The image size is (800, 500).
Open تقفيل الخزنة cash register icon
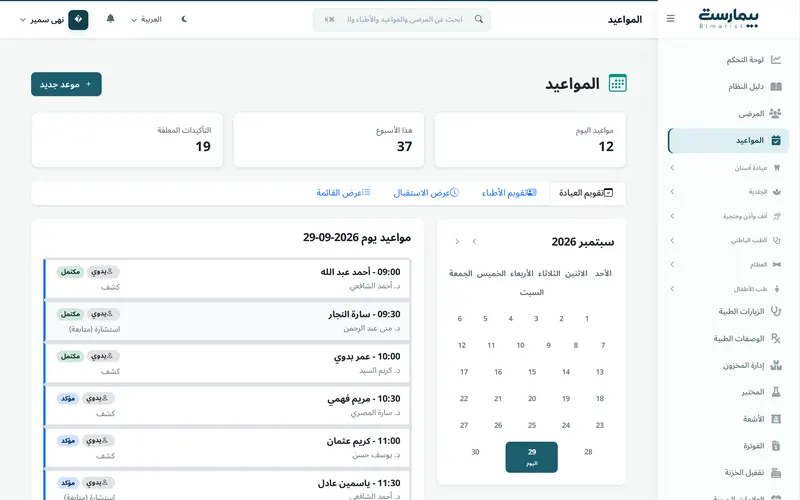pyautogui.click(x=776, y=472)
